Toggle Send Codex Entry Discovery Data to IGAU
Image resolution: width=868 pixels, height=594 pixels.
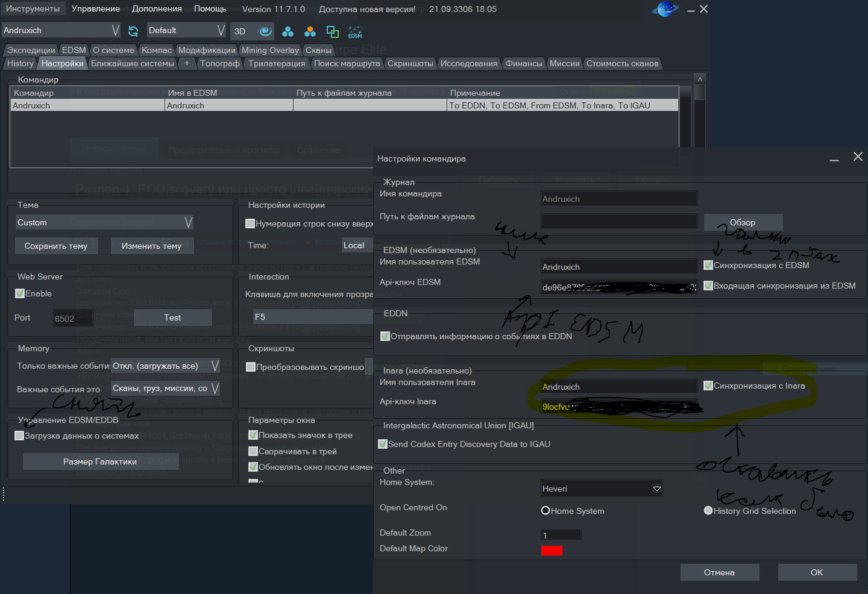(383, 444)
